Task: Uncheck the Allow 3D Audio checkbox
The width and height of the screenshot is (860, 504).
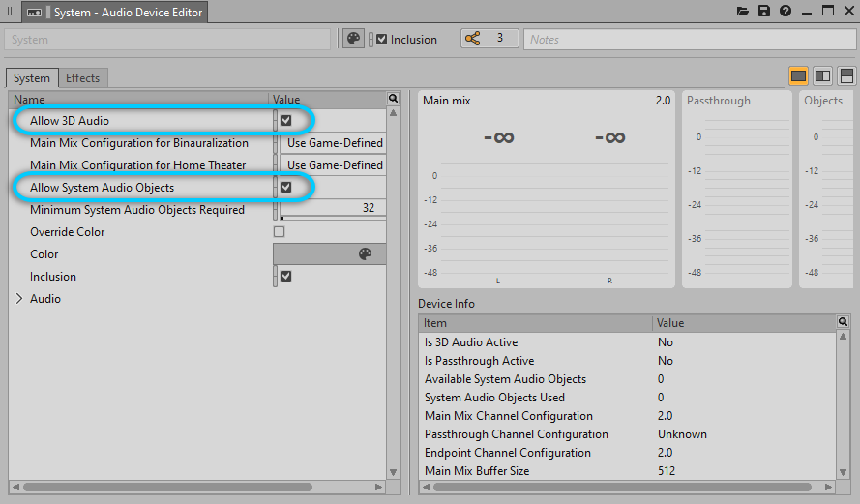Action: pyautogui.click(x=285, y=121)
